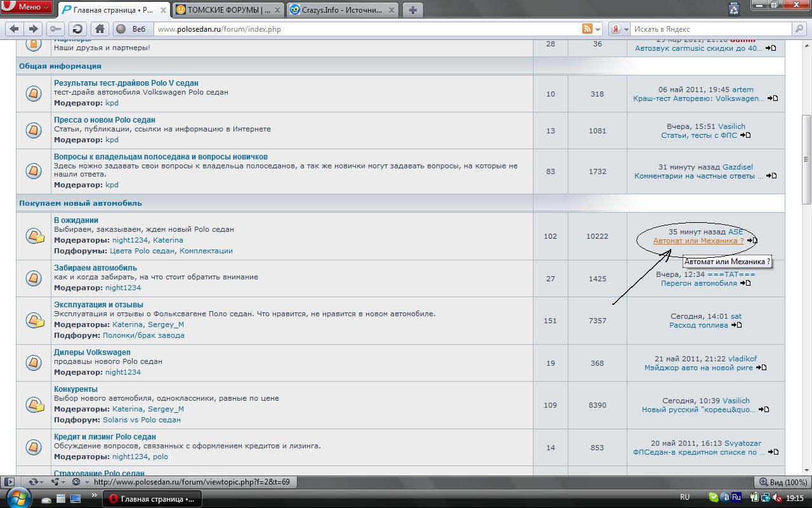Reload the current page
Viewport: 812px width, 508px height.
tap(77, 29)
